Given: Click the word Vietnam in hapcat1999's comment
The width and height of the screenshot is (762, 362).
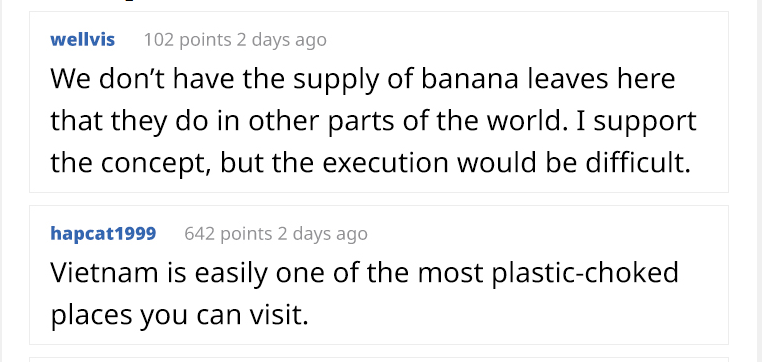Looking at the screenshot, I should pos(104,273).
